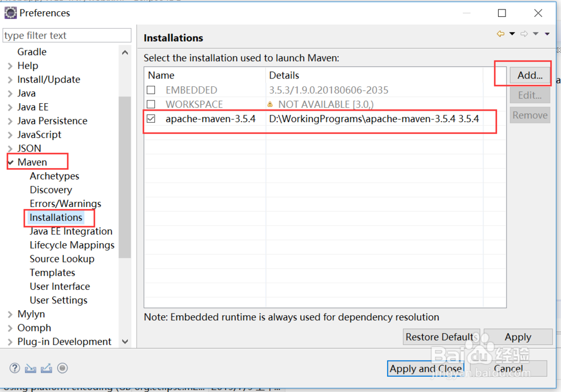Select Lifecycle Mappings under Maven
561x392 pixels.
coord(72,245)
